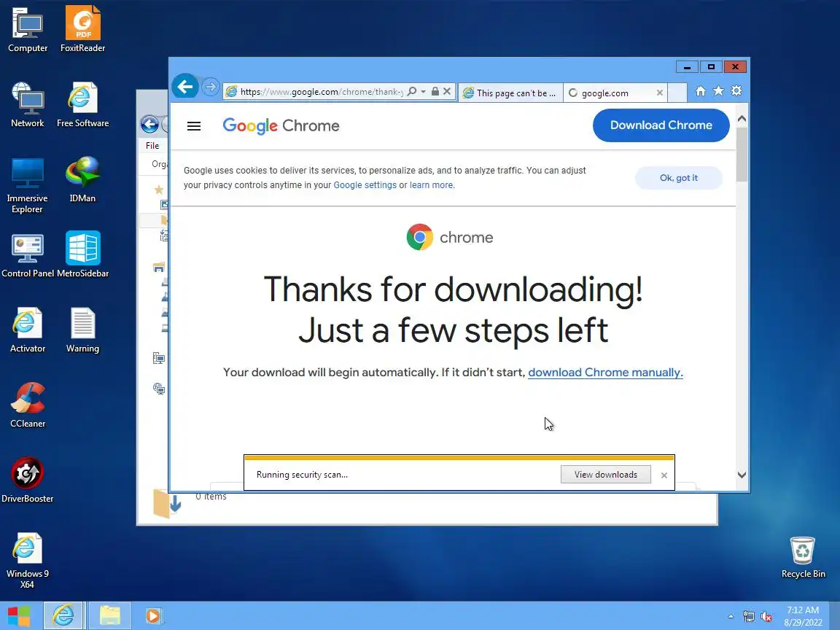840x630 pixels.
Task: Open File Explorer from the taskbar
Action: pyautogui.click(x=110, y=615)
